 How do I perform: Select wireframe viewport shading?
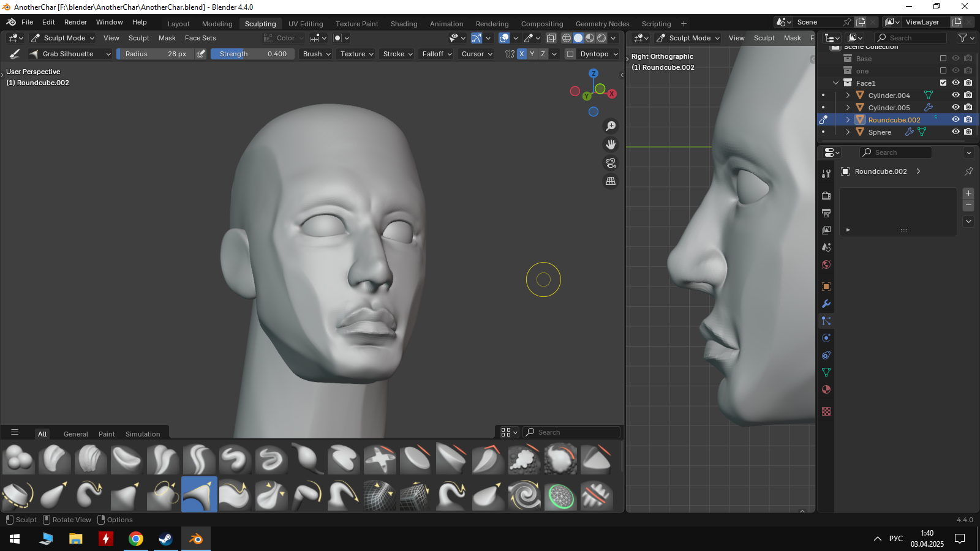pos(567,38)
